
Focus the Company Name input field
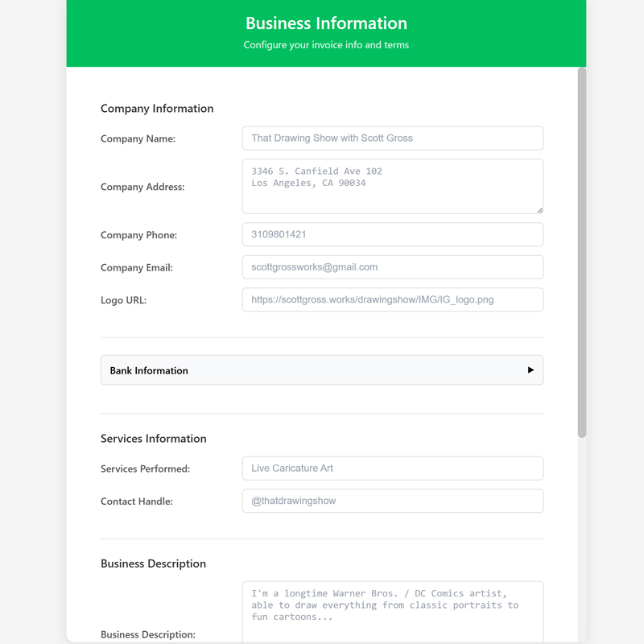392,138
